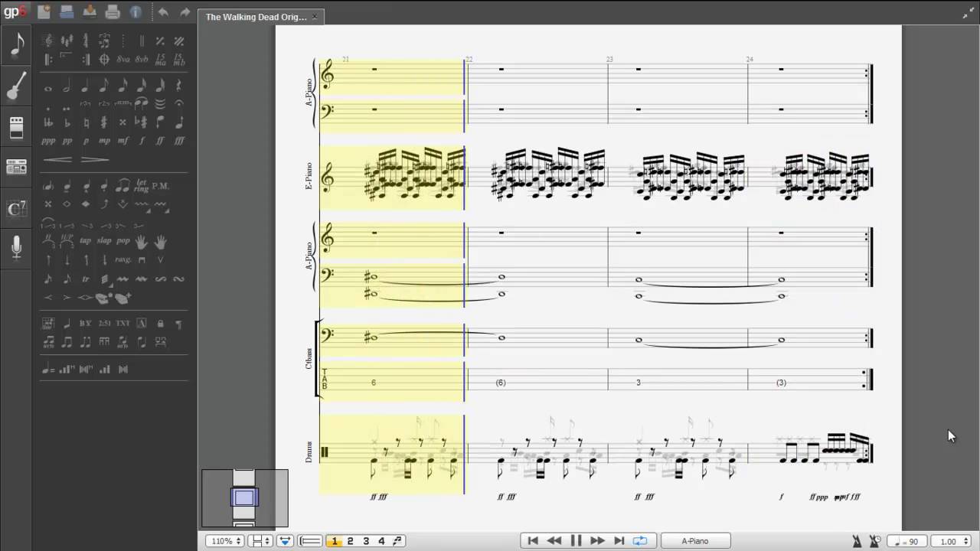Jump to the last bar

coord(619,541)
